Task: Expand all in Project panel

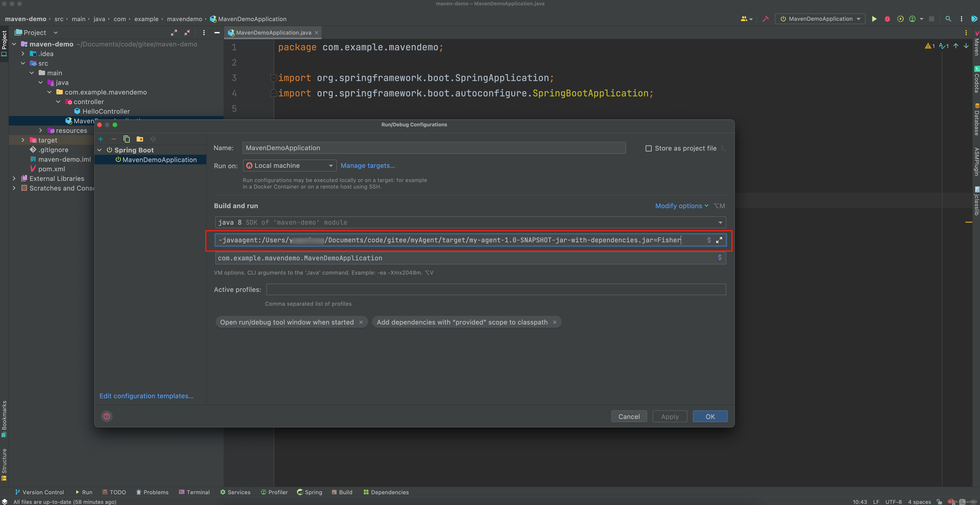Action: coord(174,33)
